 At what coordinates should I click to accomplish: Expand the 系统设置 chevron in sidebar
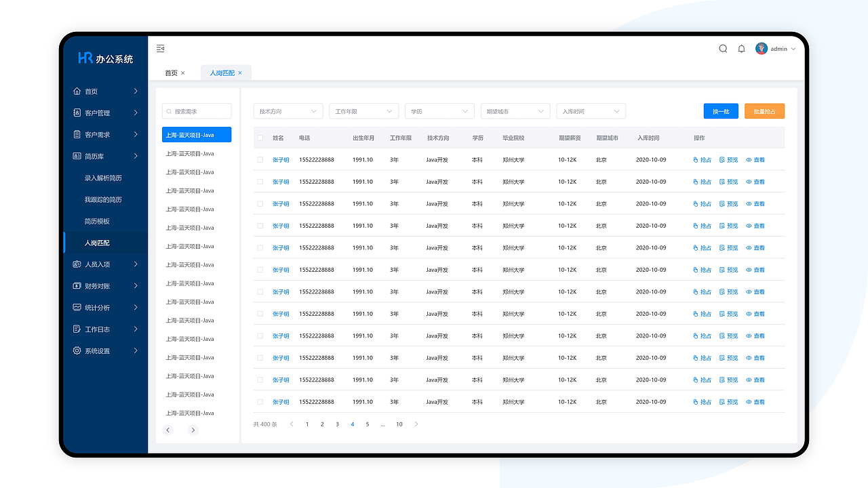pyautogui.click(x=136, y=351)
